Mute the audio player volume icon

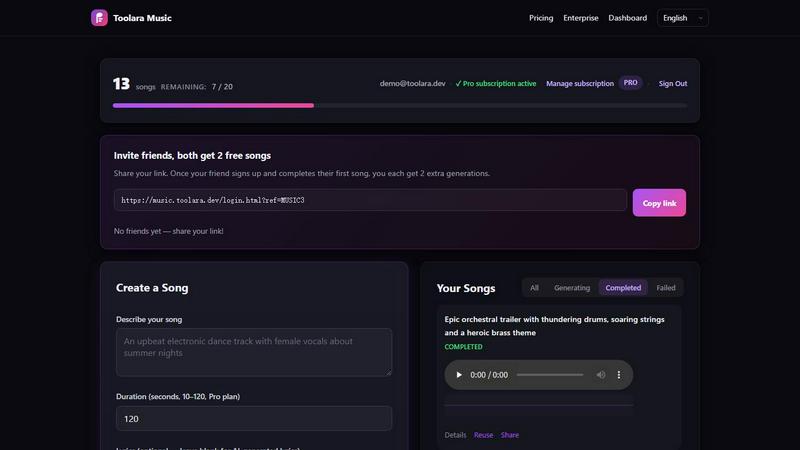click(601, 375)
